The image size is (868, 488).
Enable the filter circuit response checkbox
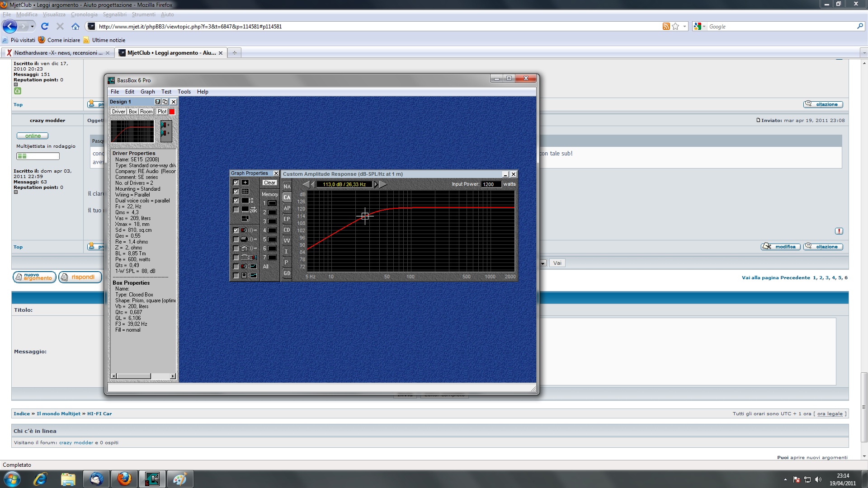coord(236,258)
